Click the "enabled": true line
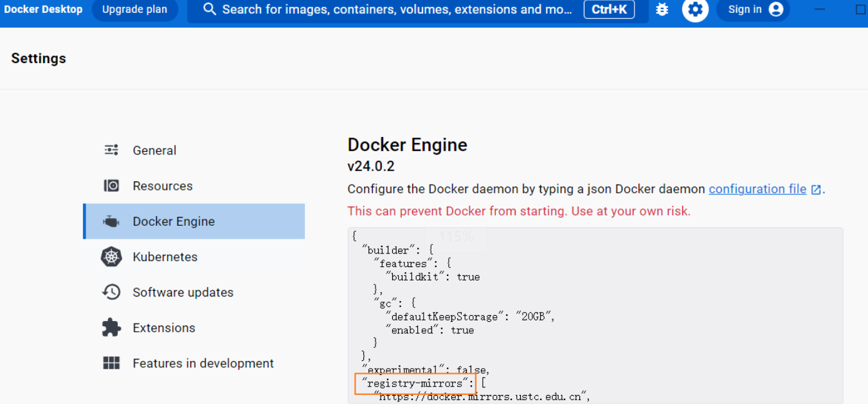This screenshot has height=404, width=868. [x=429, y=330]
